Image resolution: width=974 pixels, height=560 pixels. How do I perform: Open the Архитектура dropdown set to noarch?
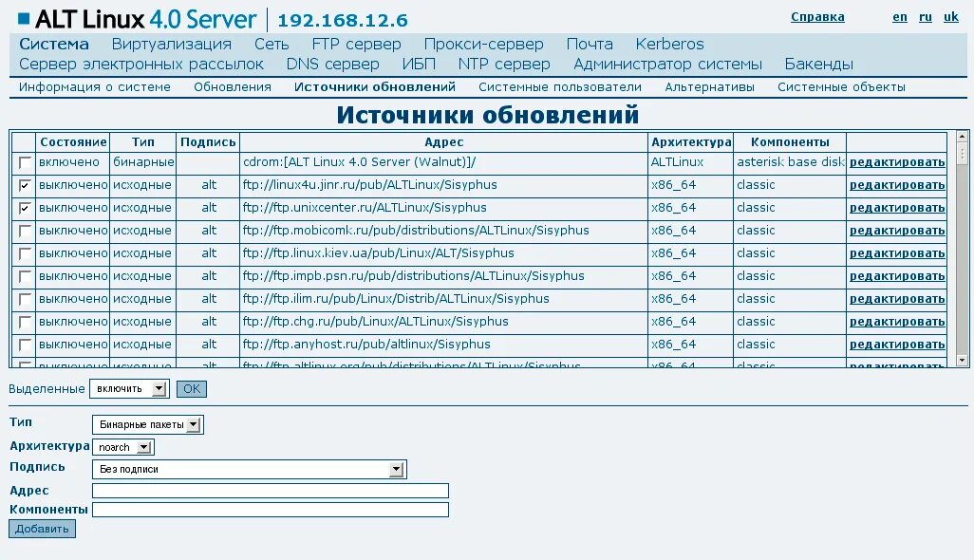click(x=123, y=447)
